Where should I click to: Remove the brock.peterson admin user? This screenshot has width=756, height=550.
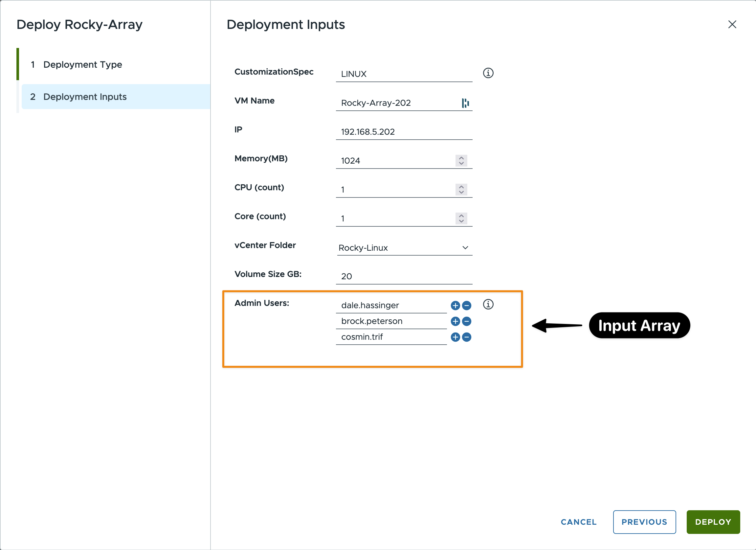tap(467, 321)
